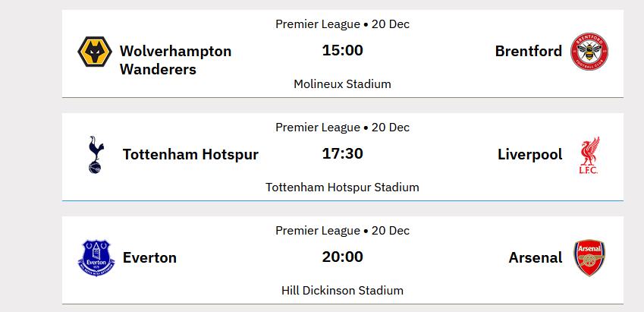Open the Brentford team name link
This screenshot has width=644, height=312.
pos(528,51)
